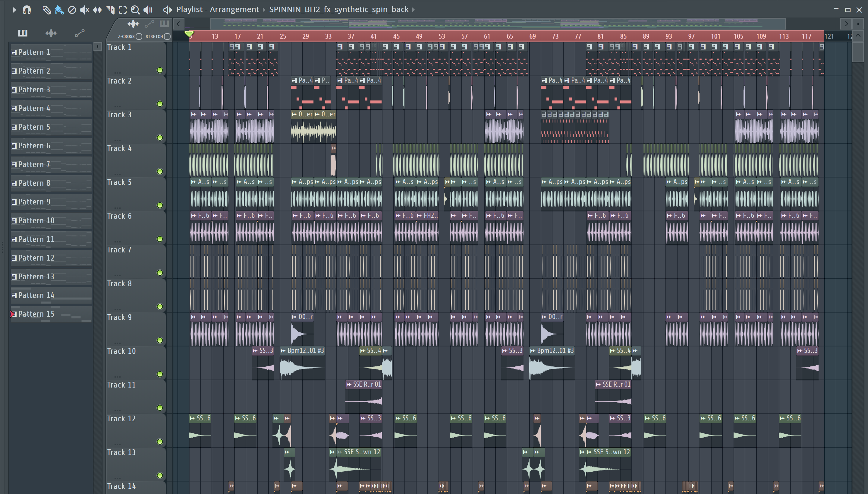868x494 pixels.
Task: Mute Track 7 with its green LED
Action: tap(160, 273)
